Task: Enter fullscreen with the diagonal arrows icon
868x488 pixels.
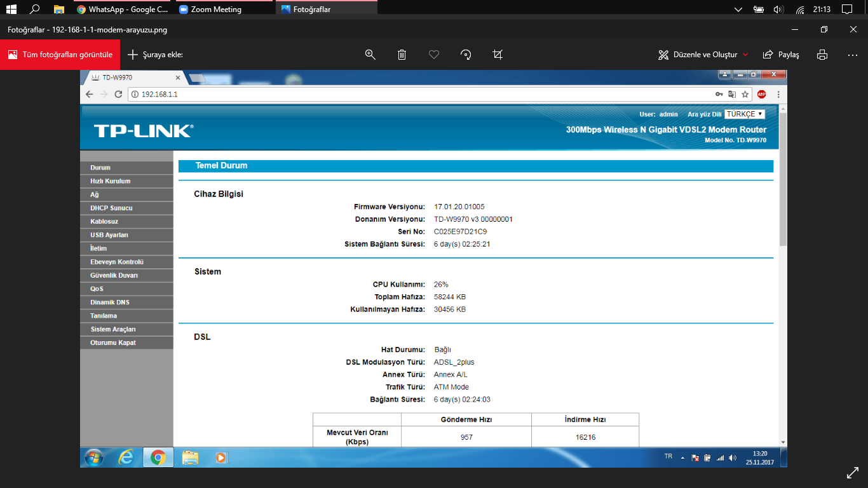Action: [853, 473]
